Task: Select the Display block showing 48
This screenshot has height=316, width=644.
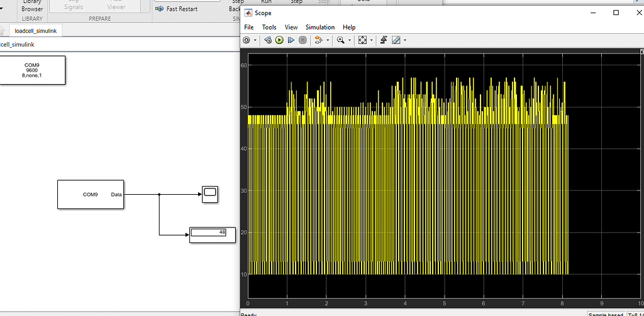Action: (213, 234)
